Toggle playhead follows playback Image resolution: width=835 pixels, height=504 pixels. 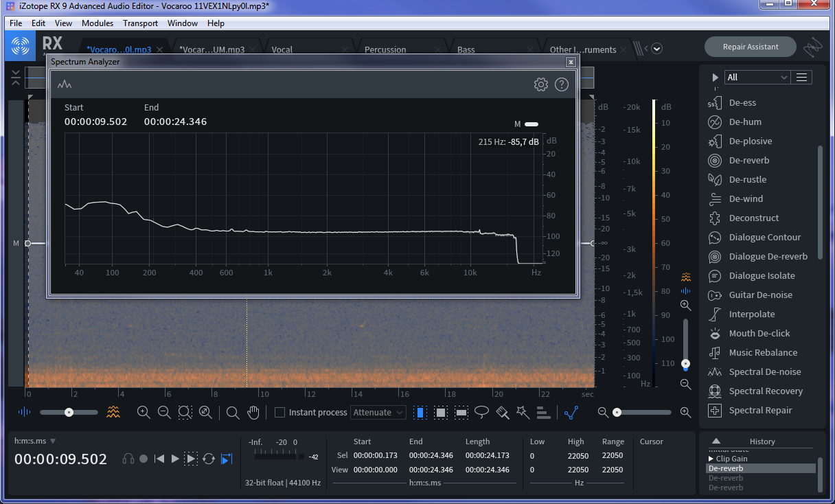pyautogui.click(x=226, y=459)
